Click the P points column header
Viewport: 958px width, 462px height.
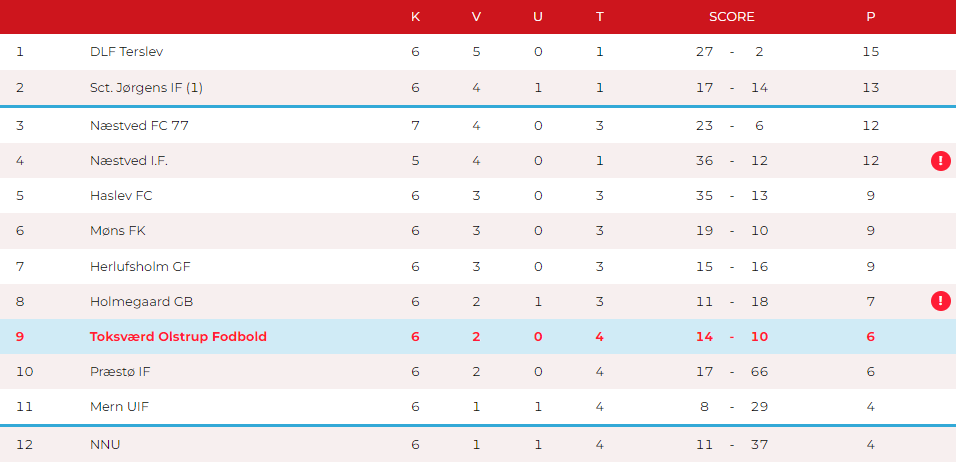coord(871,17)
